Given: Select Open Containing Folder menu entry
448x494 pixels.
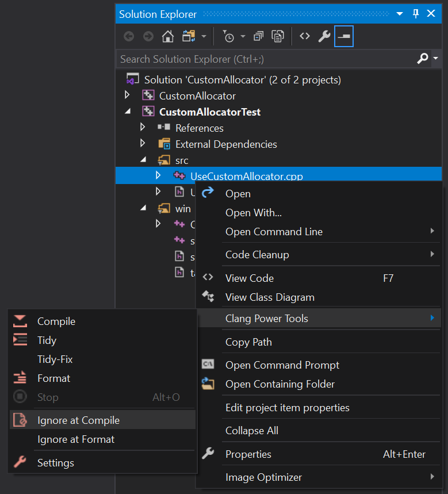Looking at the screenshot, I should [318, 384].
